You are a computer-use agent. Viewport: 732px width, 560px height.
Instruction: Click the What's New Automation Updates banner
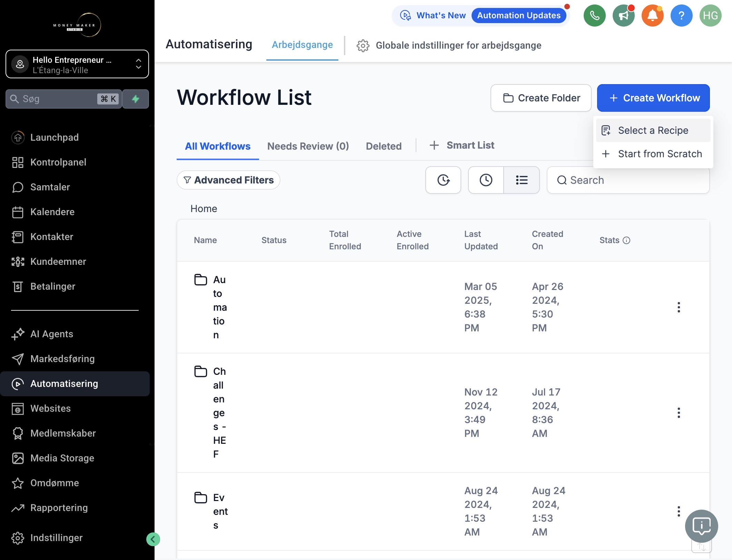[481, 16]
